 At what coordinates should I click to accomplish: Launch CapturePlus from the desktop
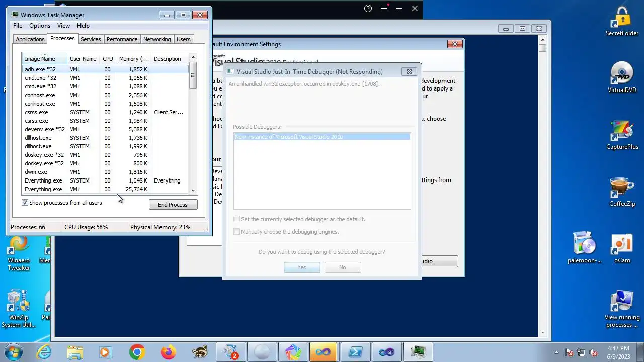coord(622,135)
